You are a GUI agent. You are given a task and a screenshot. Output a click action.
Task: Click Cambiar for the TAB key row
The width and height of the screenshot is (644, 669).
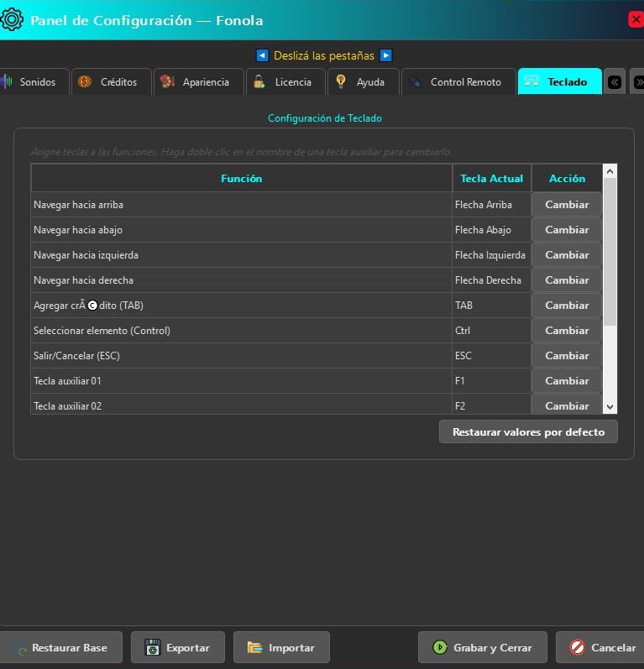pyautogui.click(x=567, y=306)
